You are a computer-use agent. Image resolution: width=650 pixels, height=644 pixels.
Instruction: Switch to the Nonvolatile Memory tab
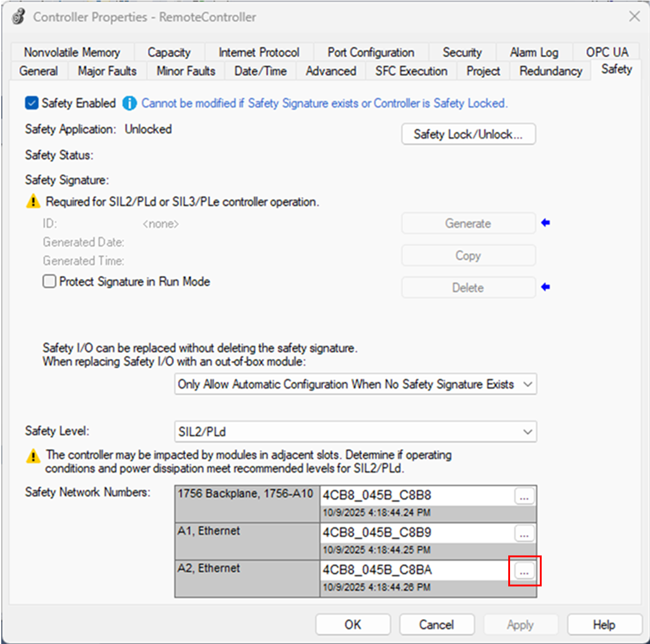(72, 52)
